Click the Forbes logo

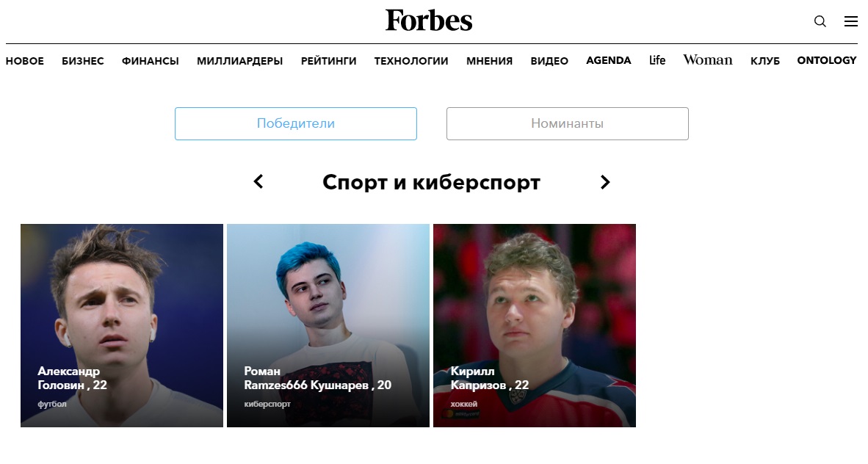[429, 21]
